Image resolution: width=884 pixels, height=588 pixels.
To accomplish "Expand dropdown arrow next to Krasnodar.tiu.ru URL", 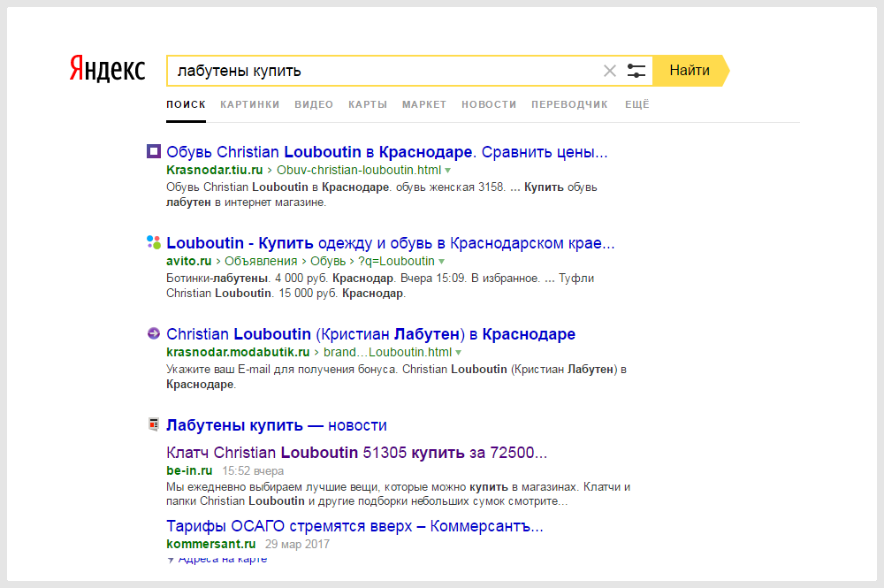I will [447, 171].
